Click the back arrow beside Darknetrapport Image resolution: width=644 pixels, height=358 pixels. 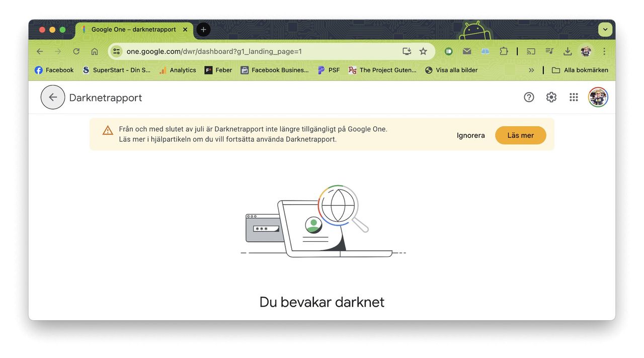[x=52, y=97]
